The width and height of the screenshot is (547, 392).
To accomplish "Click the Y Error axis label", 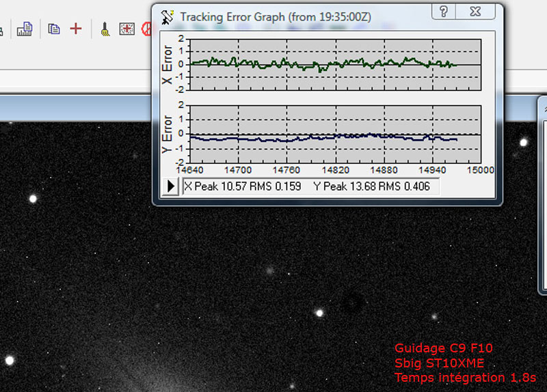I will pyautogui.click(x=167, y=134).
